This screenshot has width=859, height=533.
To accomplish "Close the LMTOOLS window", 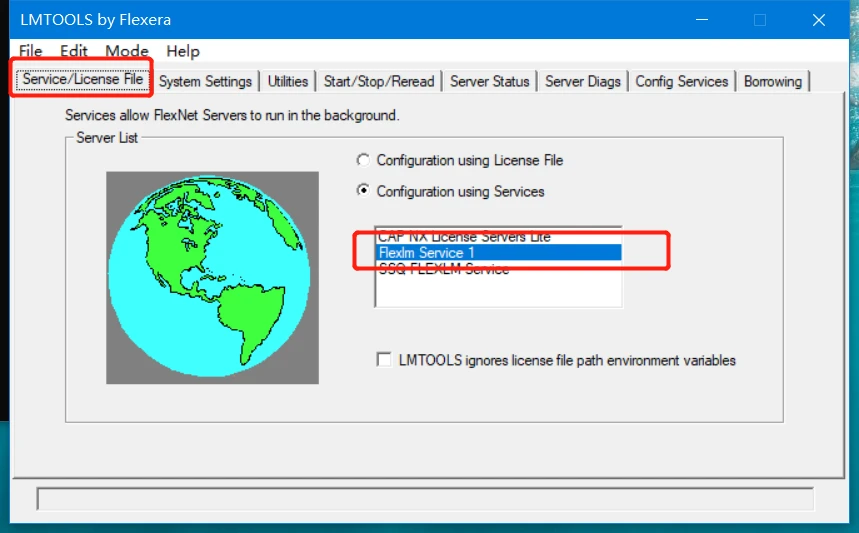I will (818, 20).
